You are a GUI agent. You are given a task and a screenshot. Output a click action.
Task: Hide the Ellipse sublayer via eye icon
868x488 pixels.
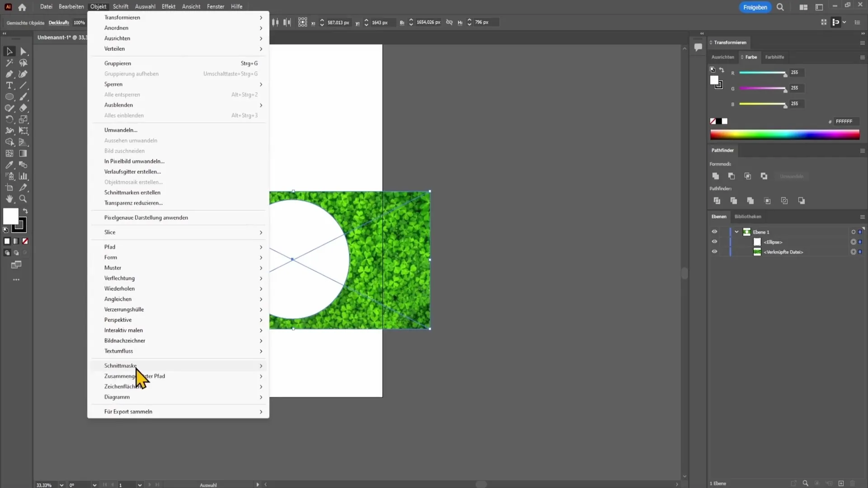coord(714,242)
